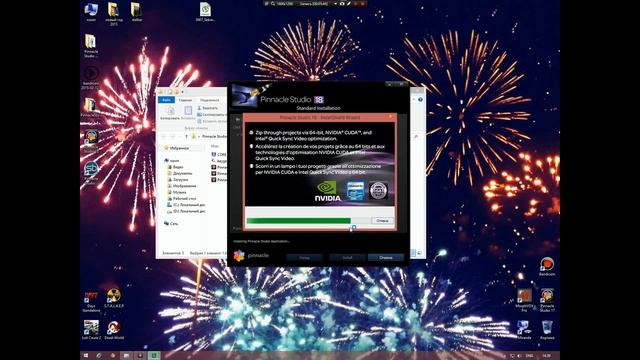640x360 pixels.
Task: Select (C:) Локальный диск in Explorer pane
Action: (x=187, y=205)
